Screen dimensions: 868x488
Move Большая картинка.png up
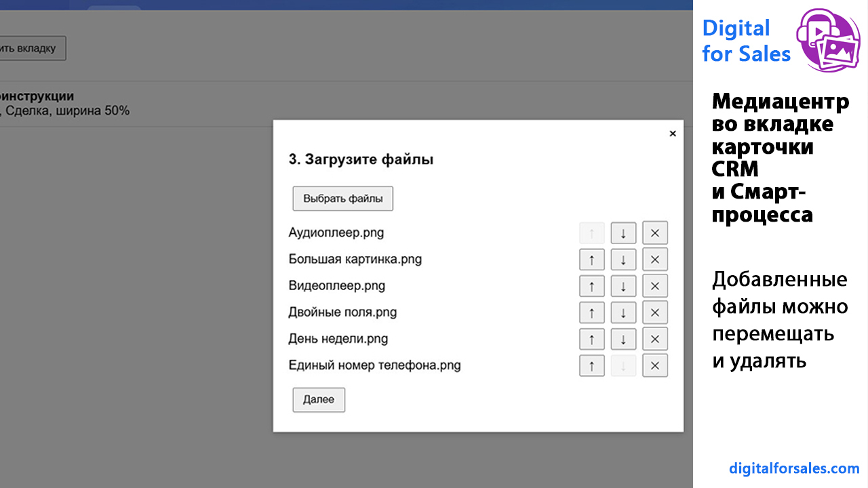click(592, 259)
